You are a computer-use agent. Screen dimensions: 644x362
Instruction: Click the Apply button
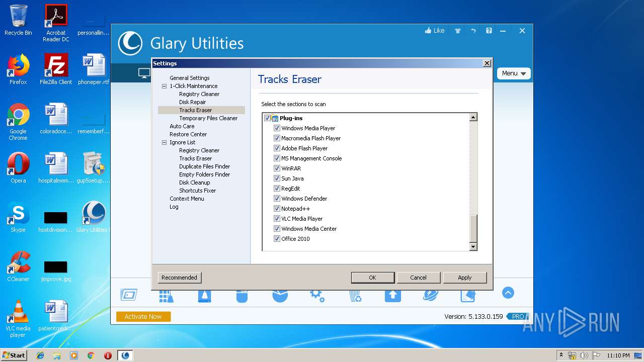464,278
